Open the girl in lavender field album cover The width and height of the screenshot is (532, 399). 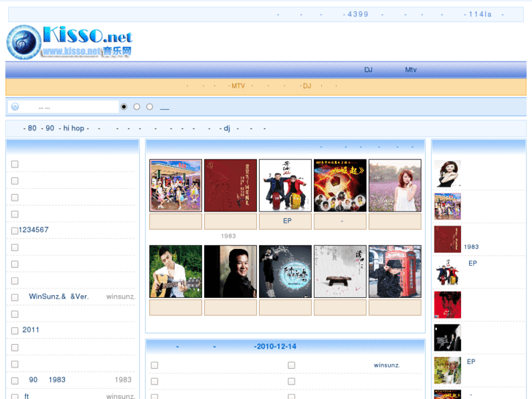(395, 185)
